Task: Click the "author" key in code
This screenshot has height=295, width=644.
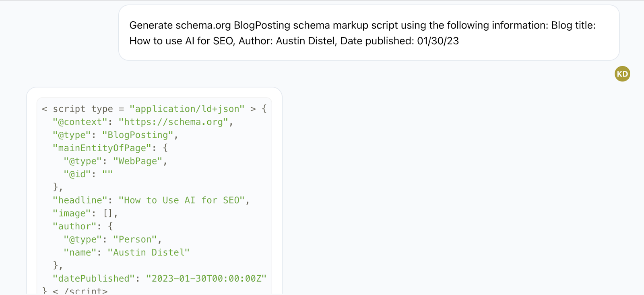Action: tap(74, 226)
